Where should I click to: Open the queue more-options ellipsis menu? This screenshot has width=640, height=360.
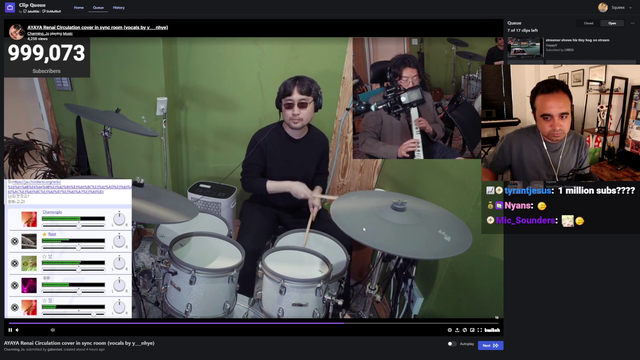click(x=633, y=23)
